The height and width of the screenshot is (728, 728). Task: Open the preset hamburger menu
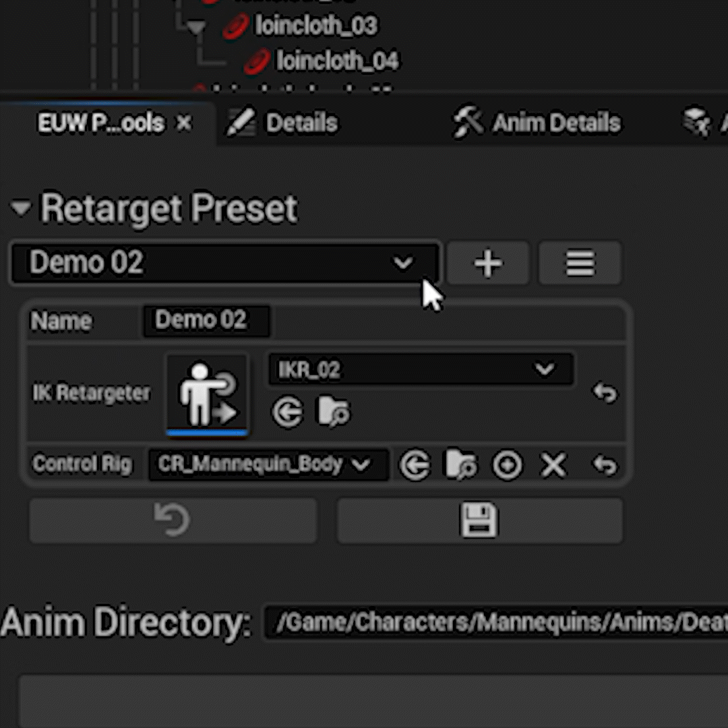point(580,263)
